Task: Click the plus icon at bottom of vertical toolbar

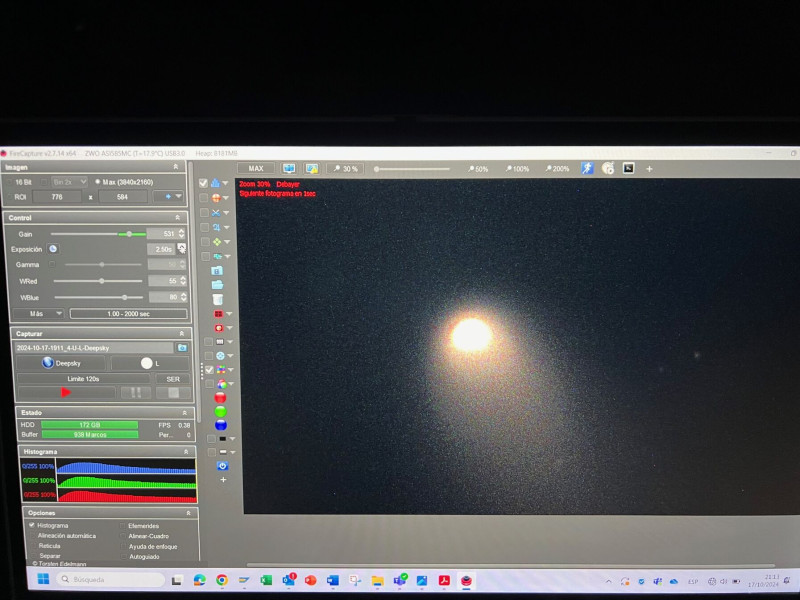Action: (223, 480)
